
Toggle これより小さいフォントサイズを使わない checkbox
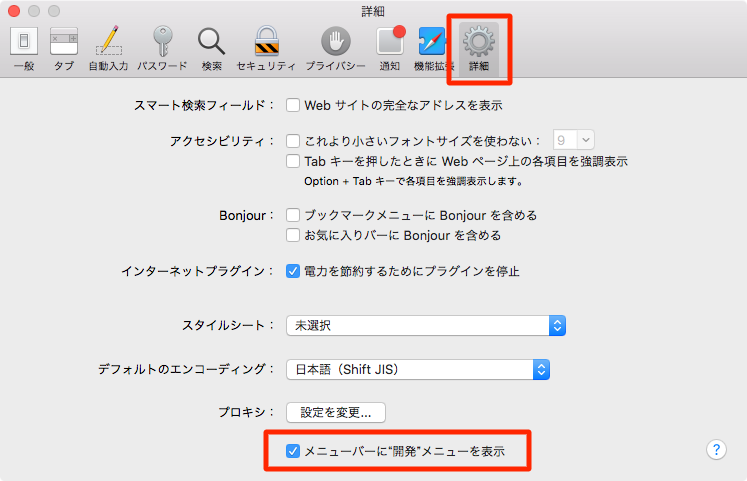293,140
